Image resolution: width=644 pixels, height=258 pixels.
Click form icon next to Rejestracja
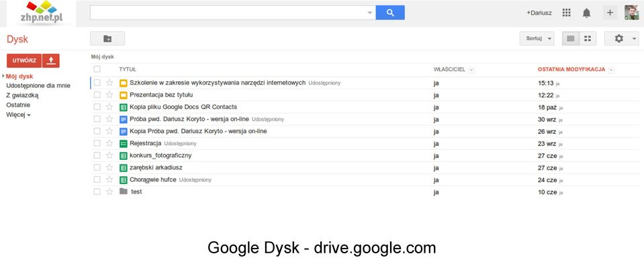[x=123, y=144]
